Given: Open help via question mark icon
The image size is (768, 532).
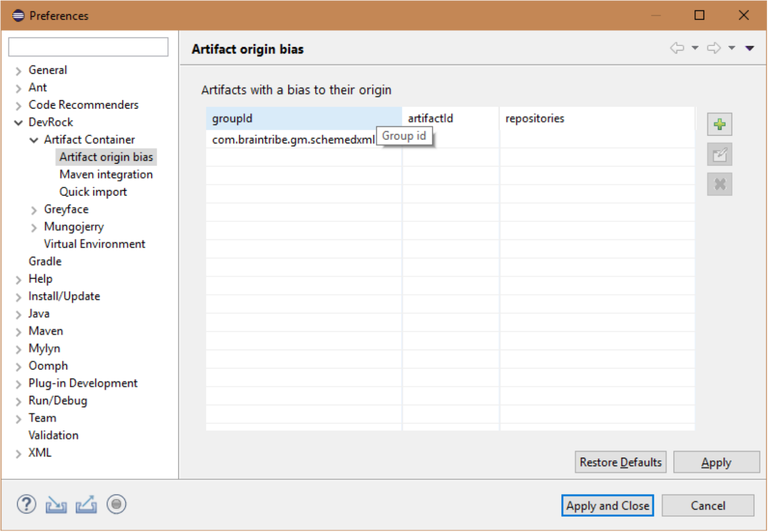Looking at the screenshot, I should click(x=26, y=504).
